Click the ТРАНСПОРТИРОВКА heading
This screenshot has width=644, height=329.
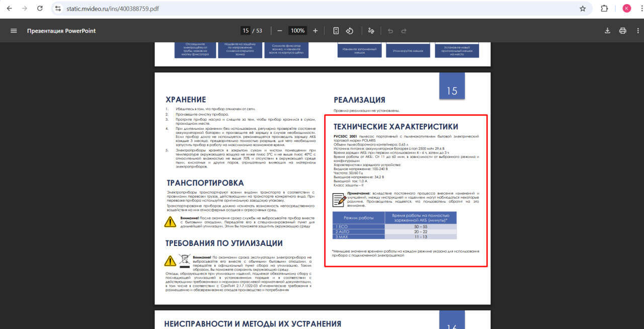click(205, 183)
